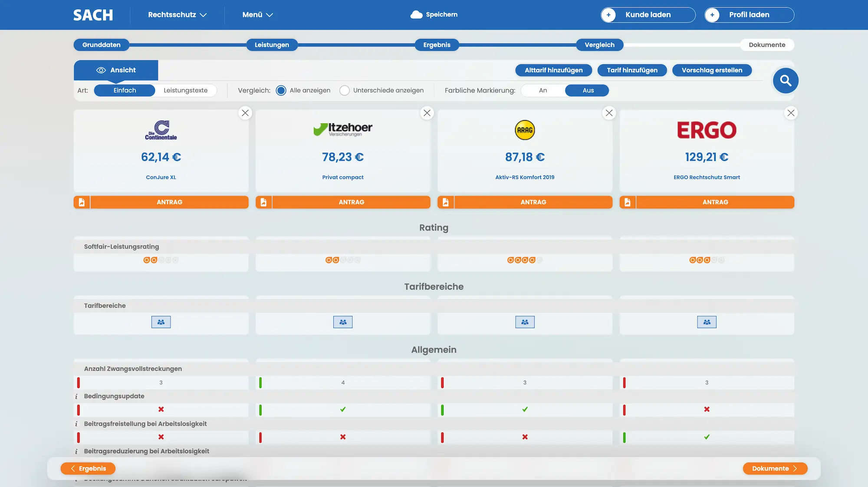This screenshot has width=868, height=487.
Task: Click Antrag button for Itzehoer
Action: [351, 202]
